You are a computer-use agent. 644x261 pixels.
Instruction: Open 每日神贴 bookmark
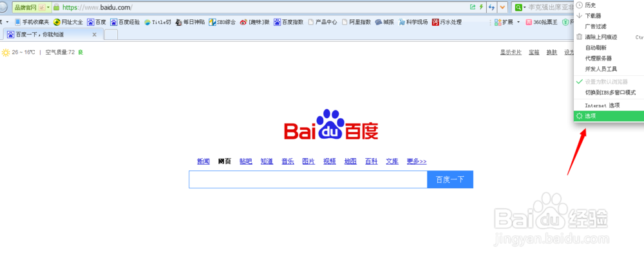(x=190, y=22)
